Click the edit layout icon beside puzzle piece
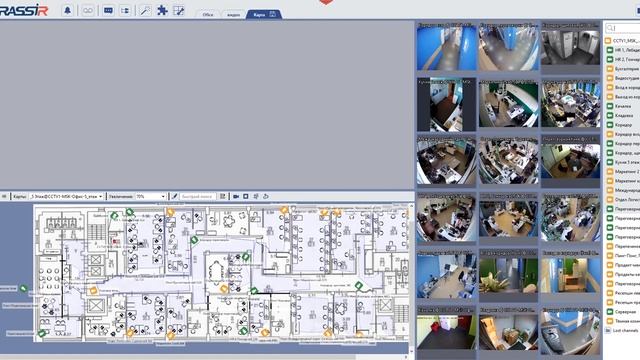 coord(179,11)
